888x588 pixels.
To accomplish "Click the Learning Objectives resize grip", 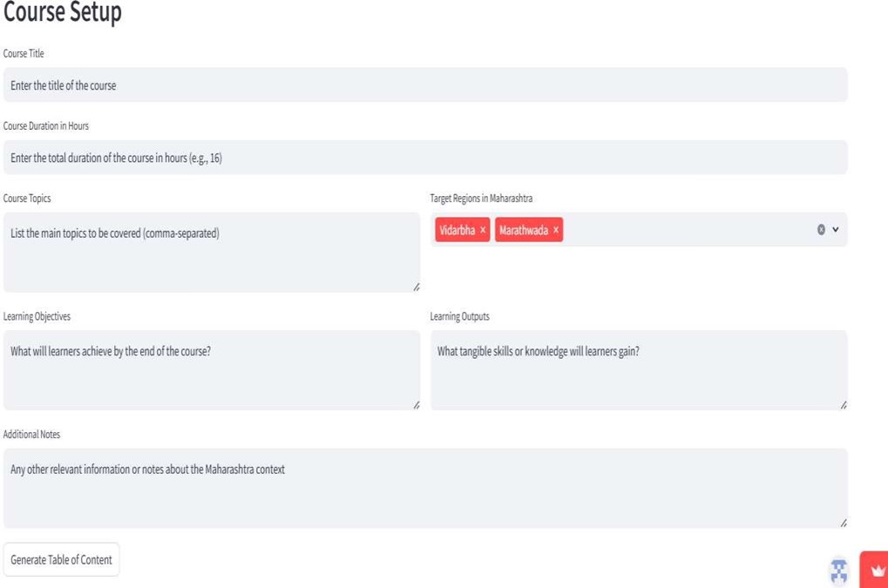I will point(417,405).
